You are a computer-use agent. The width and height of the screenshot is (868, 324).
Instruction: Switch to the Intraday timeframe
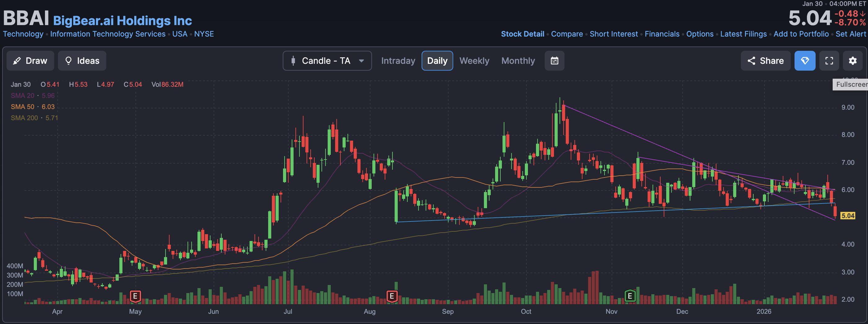pyautogui.click(x=398, y=61)
